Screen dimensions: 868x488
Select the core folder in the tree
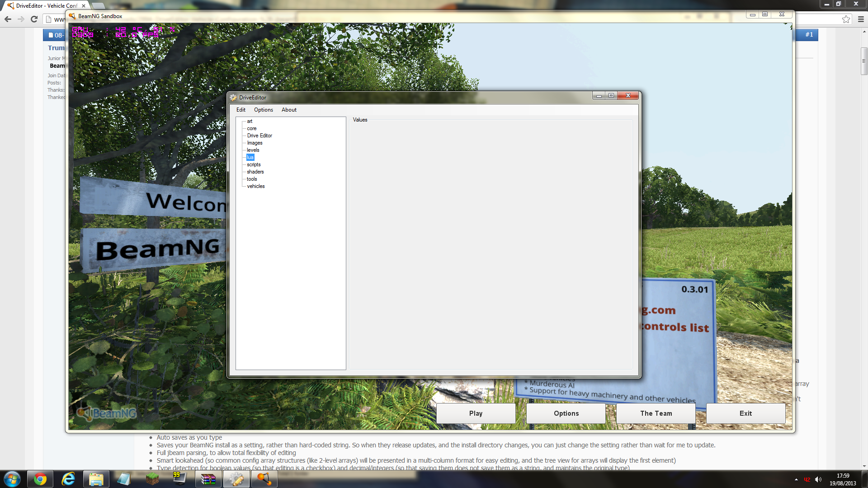251,128
